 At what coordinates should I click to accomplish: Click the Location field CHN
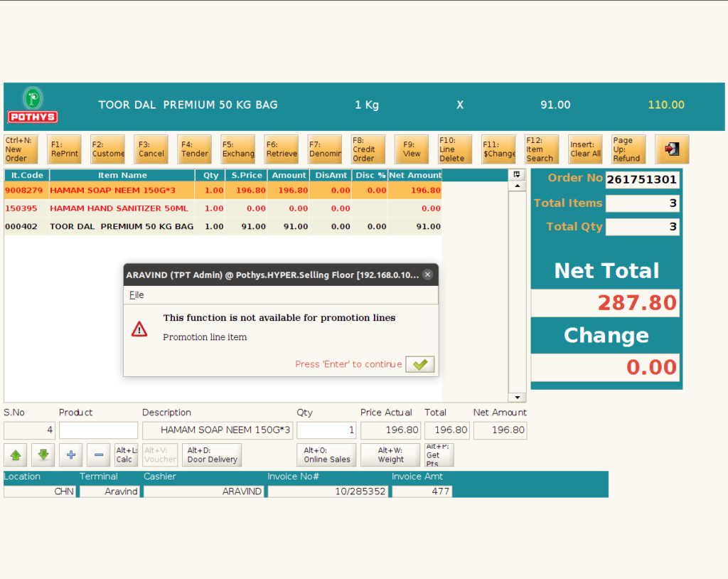40,492
